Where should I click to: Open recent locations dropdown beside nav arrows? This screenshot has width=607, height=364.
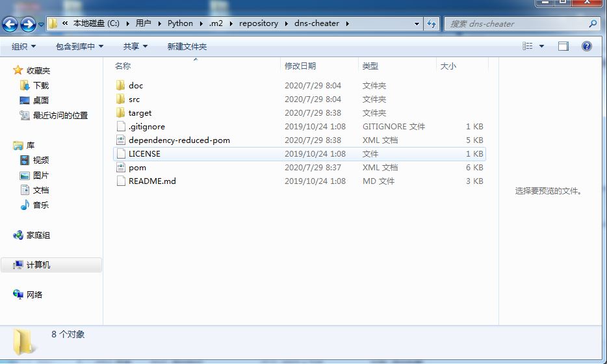pyautogui.click(x=41, y=25)
